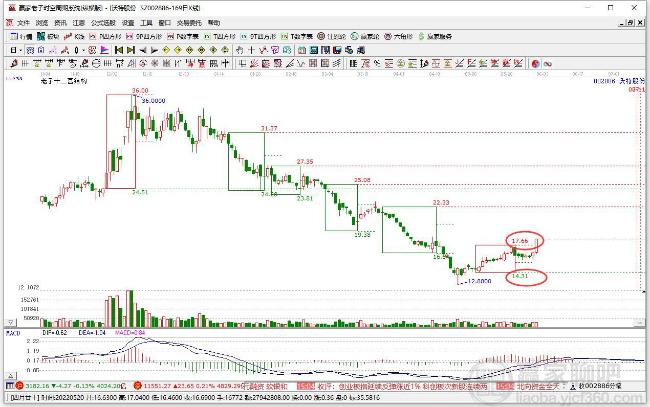650x407 pixels.
Task: Click the status bar bars icon
Action: pyautogui.click(x=10, y=386)
